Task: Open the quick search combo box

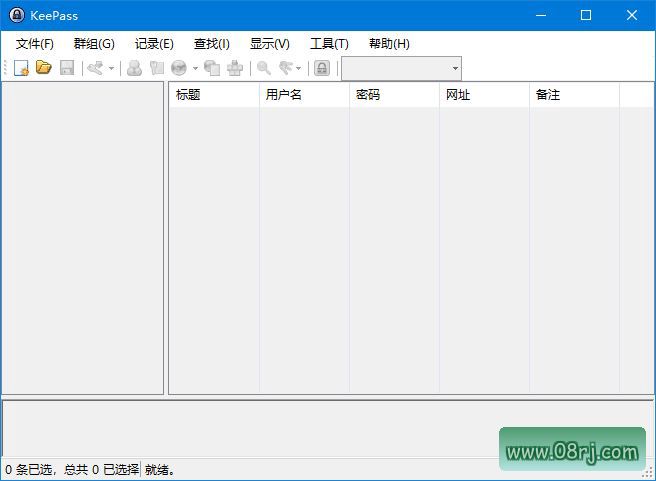Action: [x=401, y=68]
